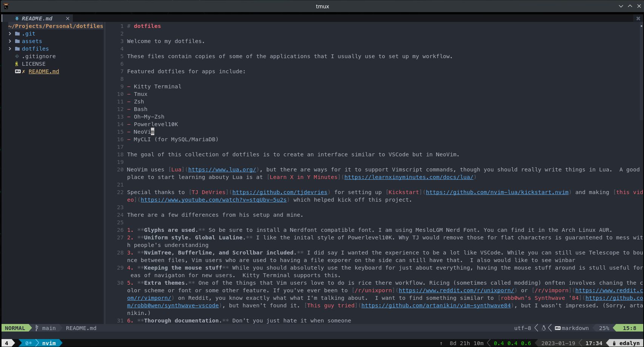Click the dotfiles heading on line 1
Viewport: 644px width, 347px height.
147,26
